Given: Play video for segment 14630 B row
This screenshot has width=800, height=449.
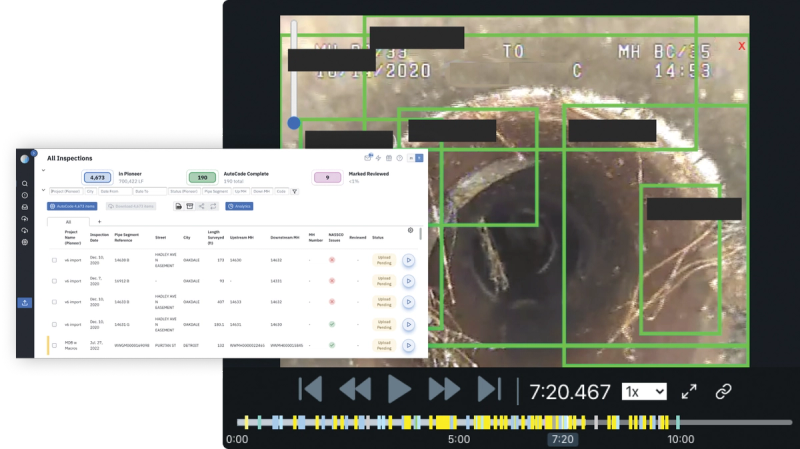Looking at the screenshot, I should [x=408, y=260].
